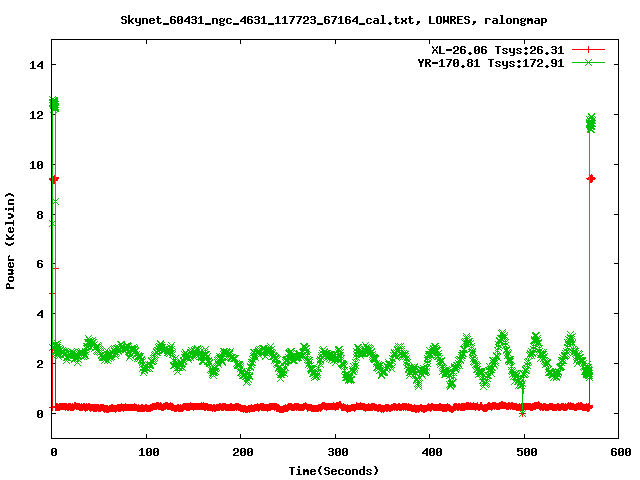This screenshot has height=480, width=640.
Task: Click the y-axis tick label 10
Action: tap(36, 164)
